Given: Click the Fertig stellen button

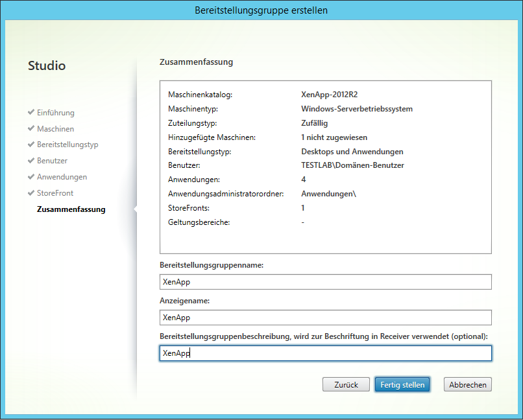Looking at the screenshot, I should click(402, 385).
